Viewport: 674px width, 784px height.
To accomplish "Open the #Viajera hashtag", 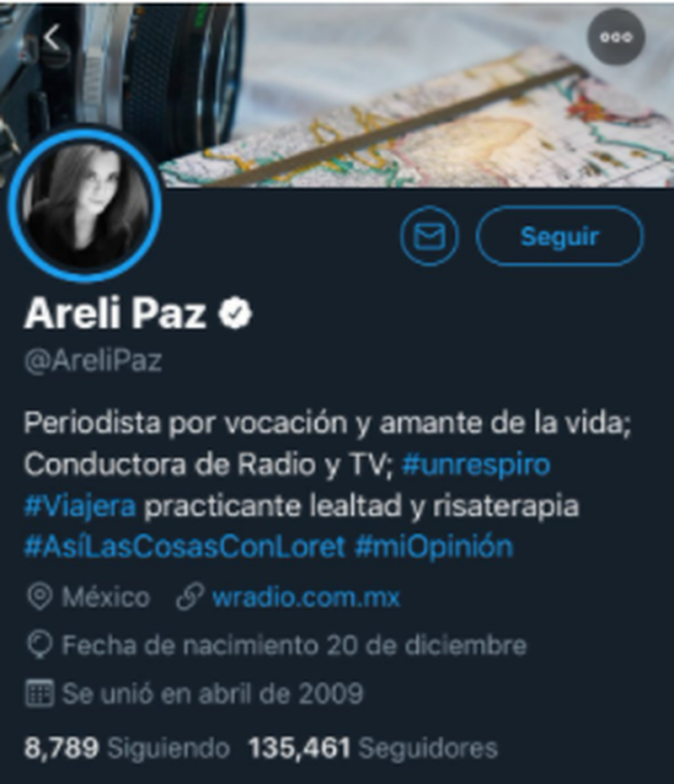I will pos(80,506).
